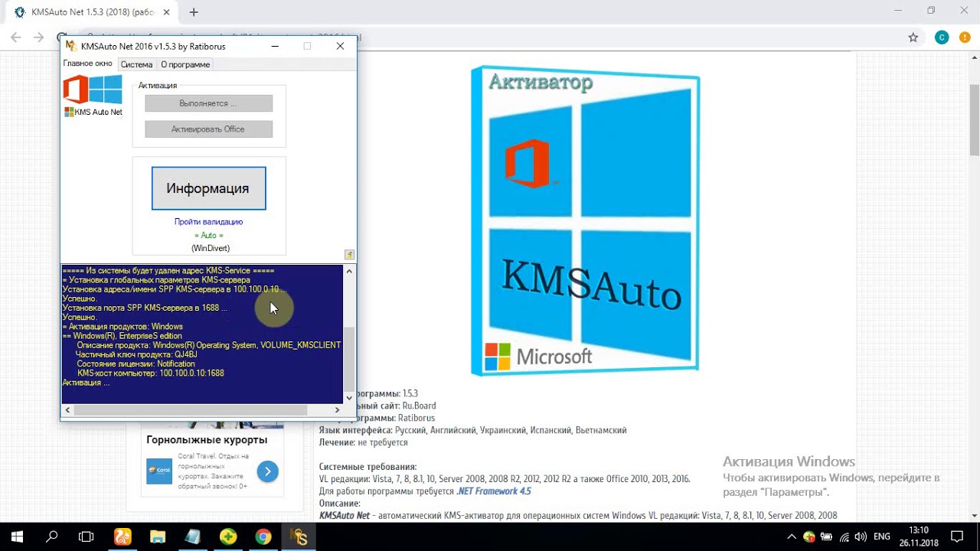The image size is (980, 551).
Task: Switch to the Главное окно tab
Action: pyautogui.click(x=88, y=64)
